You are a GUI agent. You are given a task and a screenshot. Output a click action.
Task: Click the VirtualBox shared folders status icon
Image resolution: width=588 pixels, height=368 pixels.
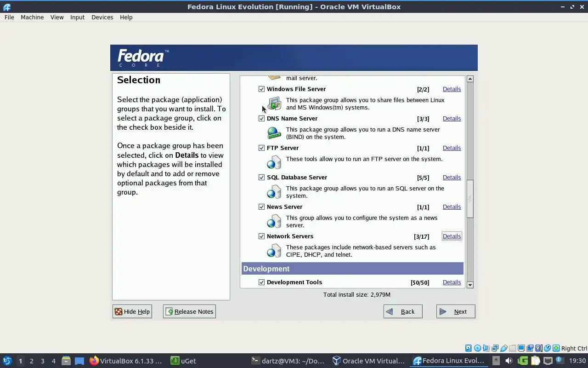click(512, 348)
